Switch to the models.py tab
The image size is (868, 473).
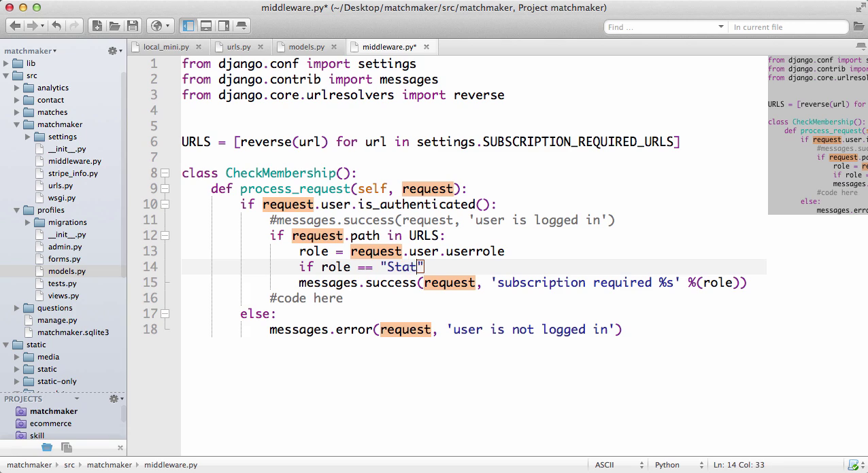tap(306, 47)
